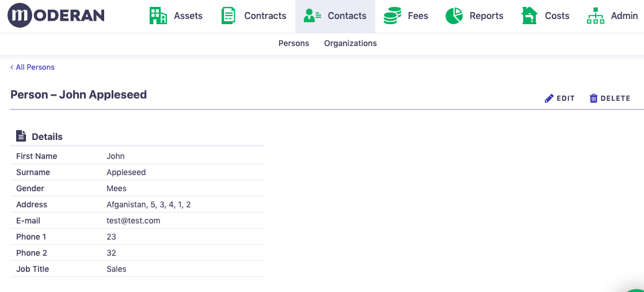Click the Moderan logo
Image resolution: width=644 pixels, height=292 pixels.
coord(56,16)
